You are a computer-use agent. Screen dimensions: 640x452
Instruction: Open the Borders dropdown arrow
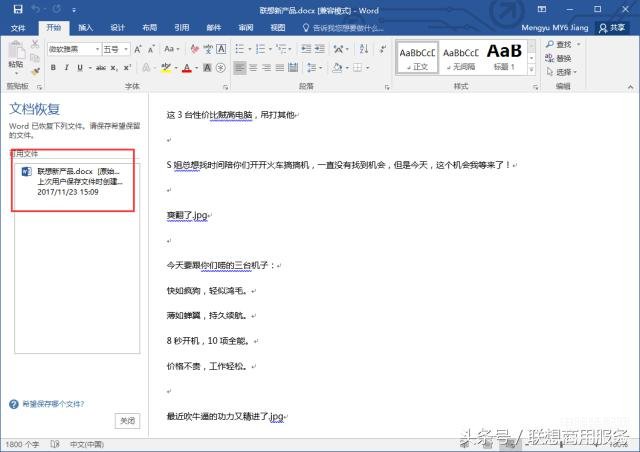click(368, 68)
